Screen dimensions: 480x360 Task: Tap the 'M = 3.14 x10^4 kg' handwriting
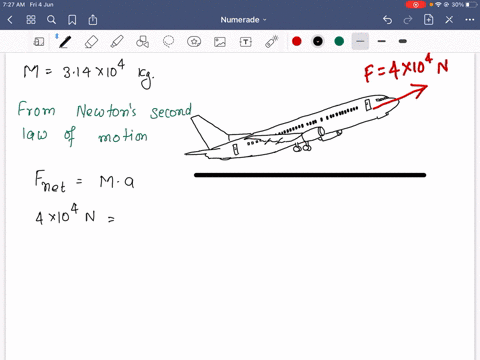tap(88, 73)
